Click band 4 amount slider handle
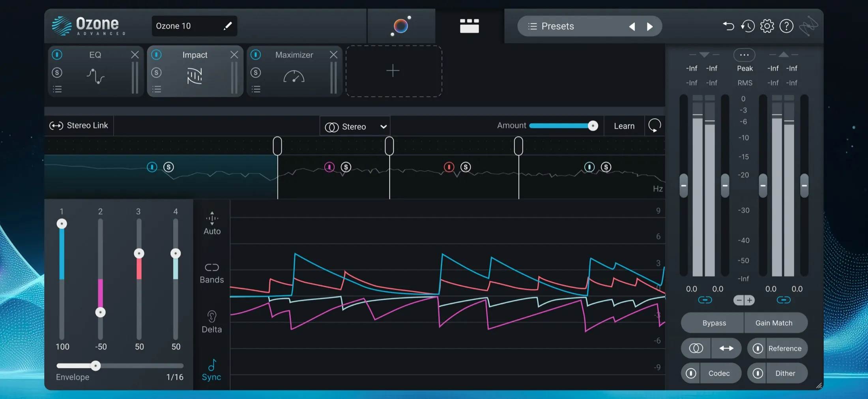 coord(176,253)
